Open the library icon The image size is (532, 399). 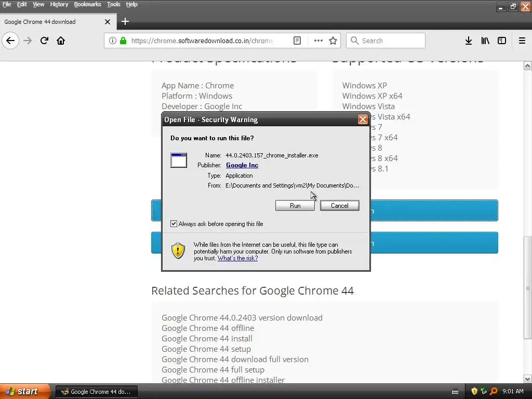point(485,41)
